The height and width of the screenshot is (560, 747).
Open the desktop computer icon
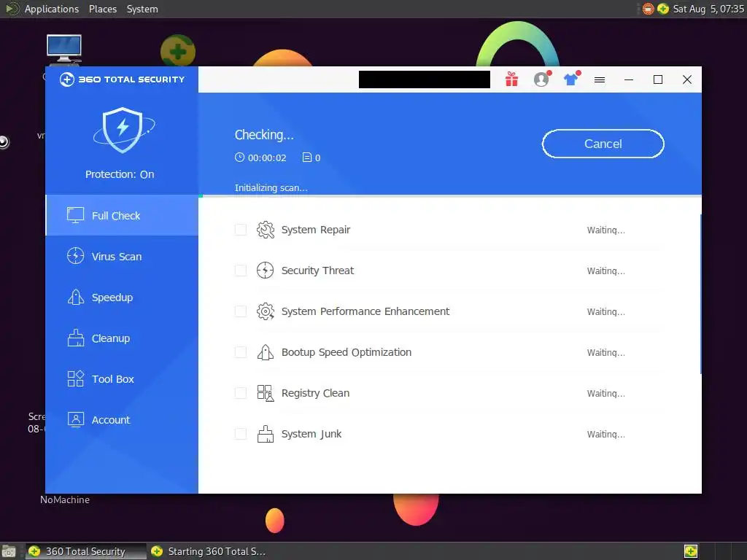64,49
